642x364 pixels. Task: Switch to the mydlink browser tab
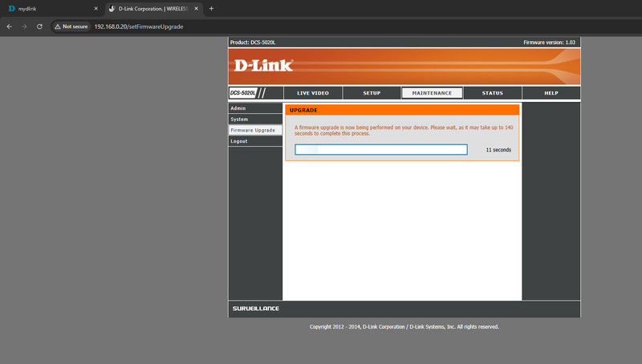(52, 9)
